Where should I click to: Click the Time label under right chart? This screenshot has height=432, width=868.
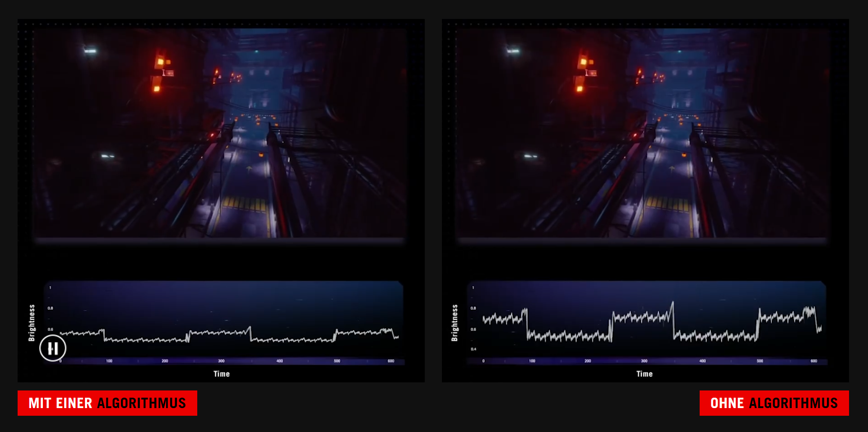click(645, 374)
